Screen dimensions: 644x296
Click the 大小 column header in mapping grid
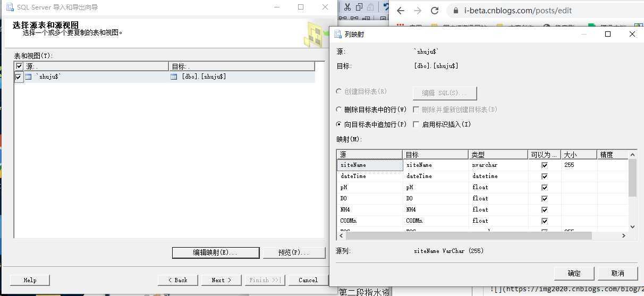(579, 155)
